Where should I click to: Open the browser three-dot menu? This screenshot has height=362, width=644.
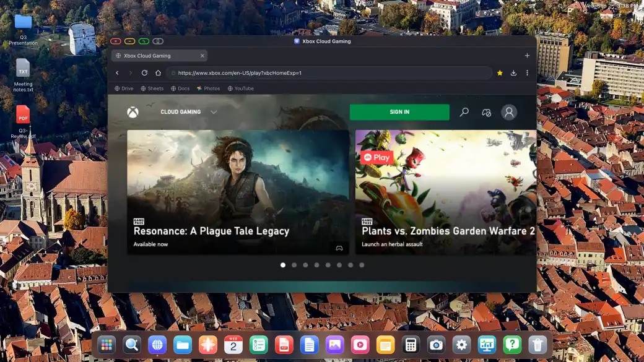tap(528, 72)
